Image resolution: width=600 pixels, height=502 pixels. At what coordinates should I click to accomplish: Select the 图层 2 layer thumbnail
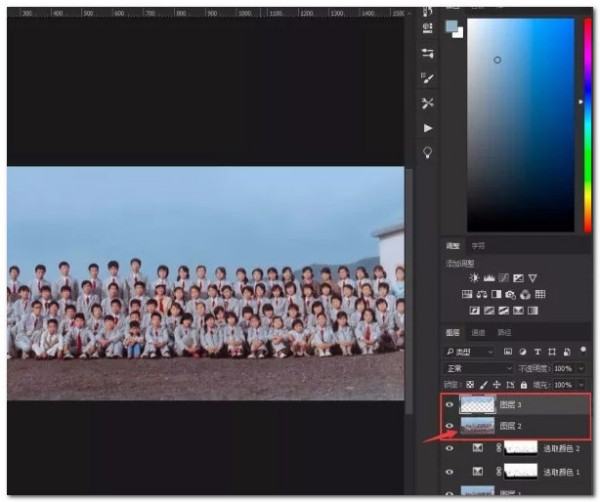click(477, 426)
